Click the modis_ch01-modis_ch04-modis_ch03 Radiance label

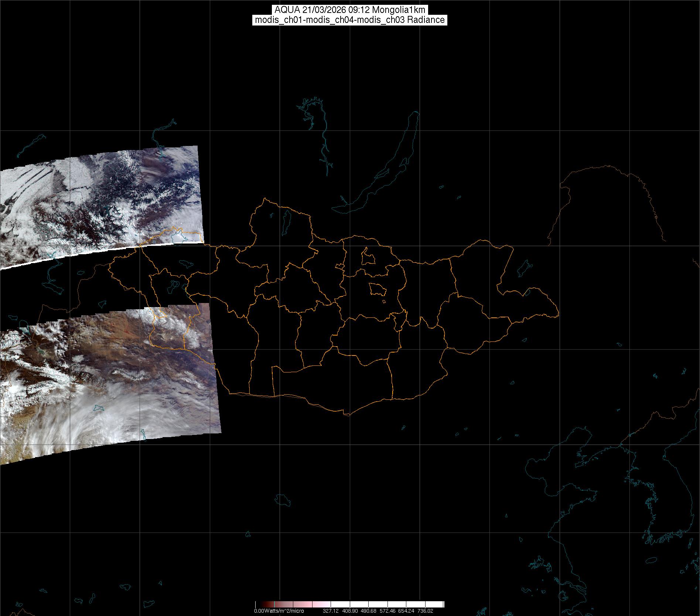coord(350,20)
